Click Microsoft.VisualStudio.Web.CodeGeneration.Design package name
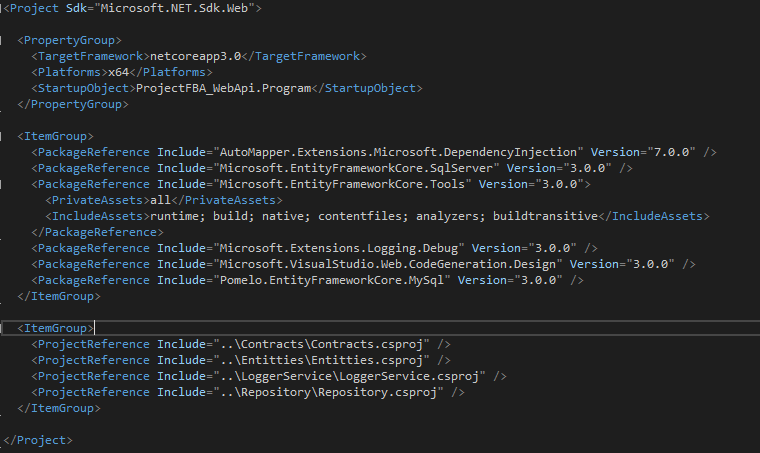Image resolution: width=760 pixels, height=453 pixels. coord(388,264)
